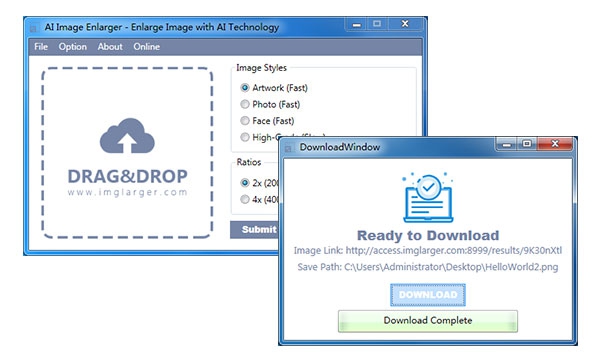Click the DownloadWindow title bar icon
600x362 pixels.
(288, 148)
